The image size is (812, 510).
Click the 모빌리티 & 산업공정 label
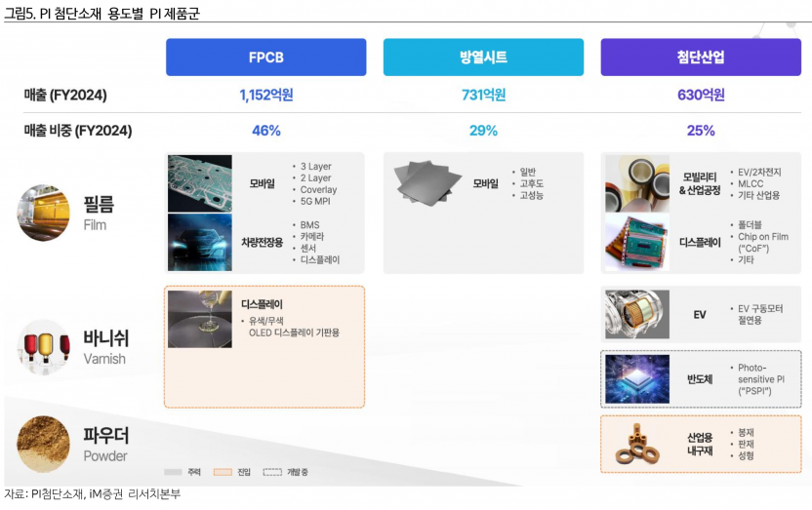coord(700,183)
